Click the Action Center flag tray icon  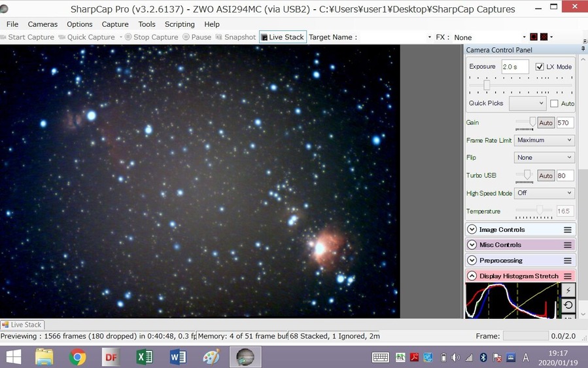point(497,358)
